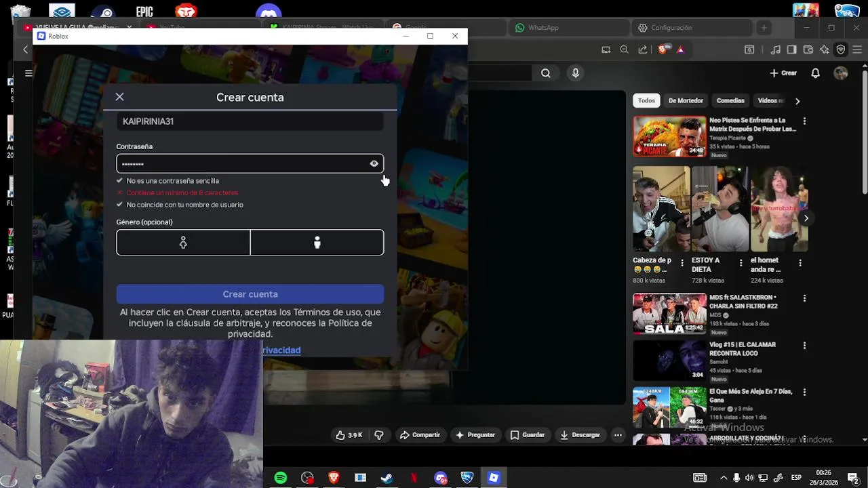Open Rocket League from the taskbar

[467, 478]
